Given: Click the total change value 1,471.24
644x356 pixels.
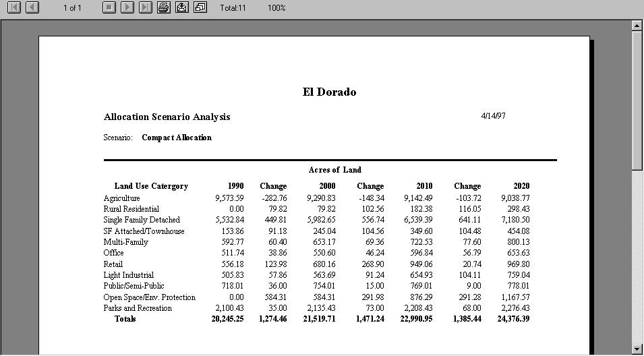Looking at the screenshot, I should pyautogui.click(x=370, y=319).
